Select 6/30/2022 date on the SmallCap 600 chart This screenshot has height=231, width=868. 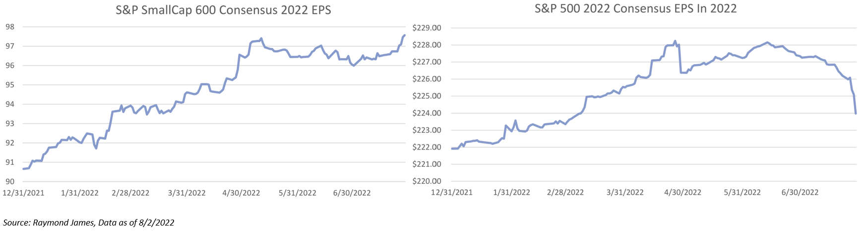352,193
